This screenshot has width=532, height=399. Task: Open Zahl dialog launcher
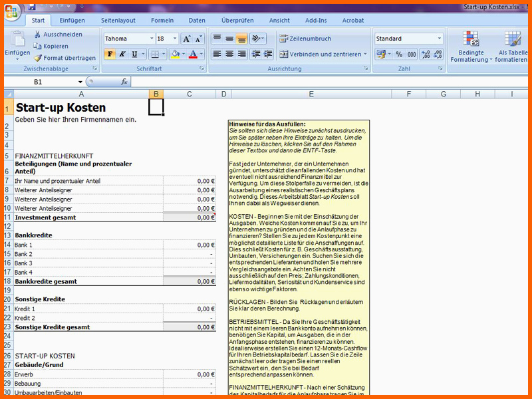pos(440,68)
